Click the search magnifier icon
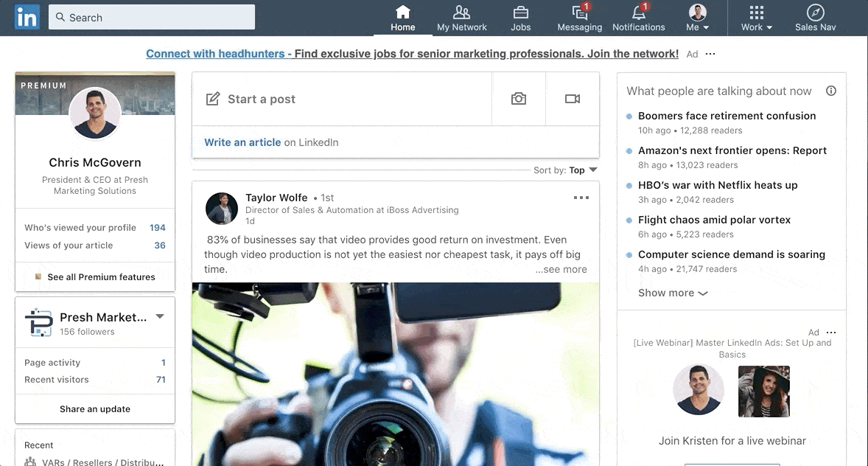Viewport: 868px width, 466px height. click(x=60, y=17)
